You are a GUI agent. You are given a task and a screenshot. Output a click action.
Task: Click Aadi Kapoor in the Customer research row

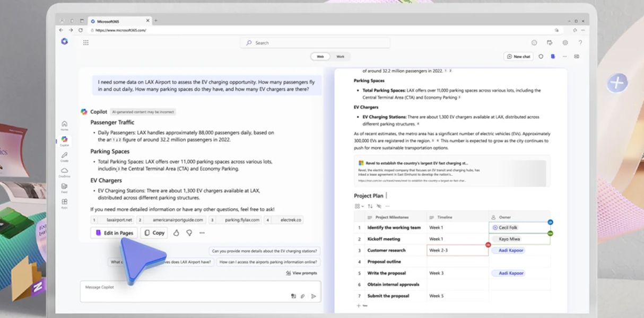(x=508, y=250)
